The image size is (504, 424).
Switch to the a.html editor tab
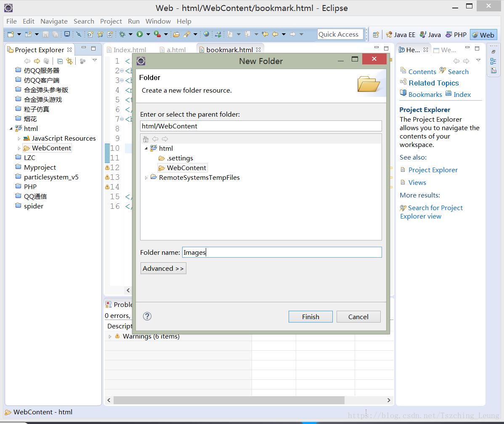pyautogui.click(x=173, y=50)
